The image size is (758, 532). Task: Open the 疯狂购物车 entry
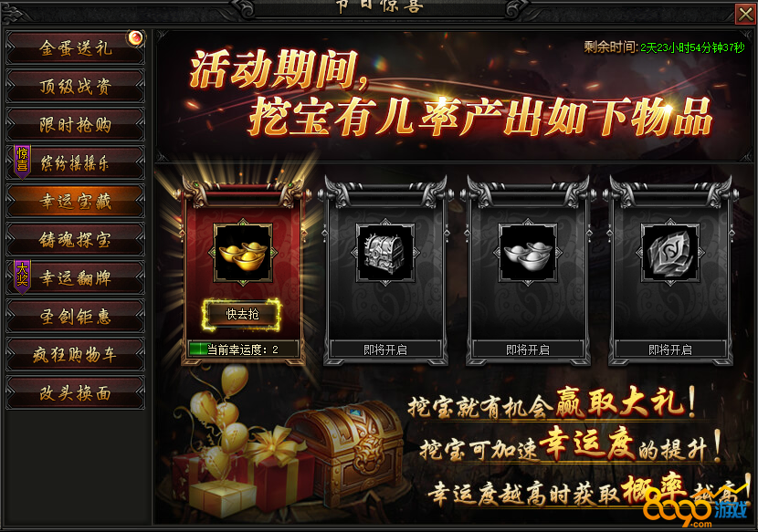click(x=76, y=355)
